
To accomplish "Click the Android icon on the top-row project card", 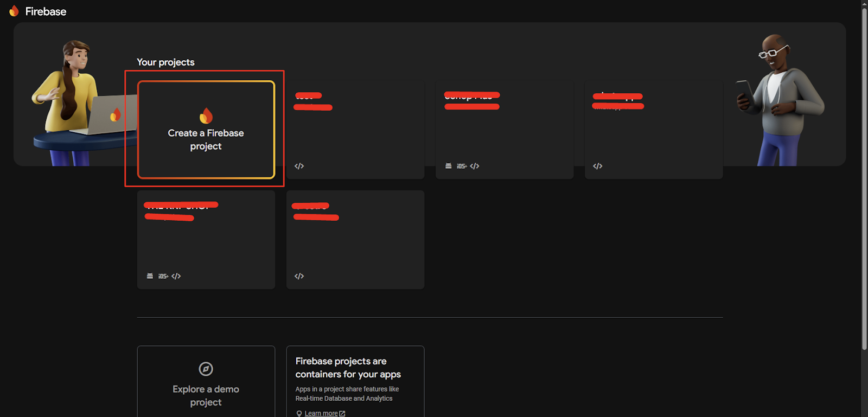I will click(449, 166).
